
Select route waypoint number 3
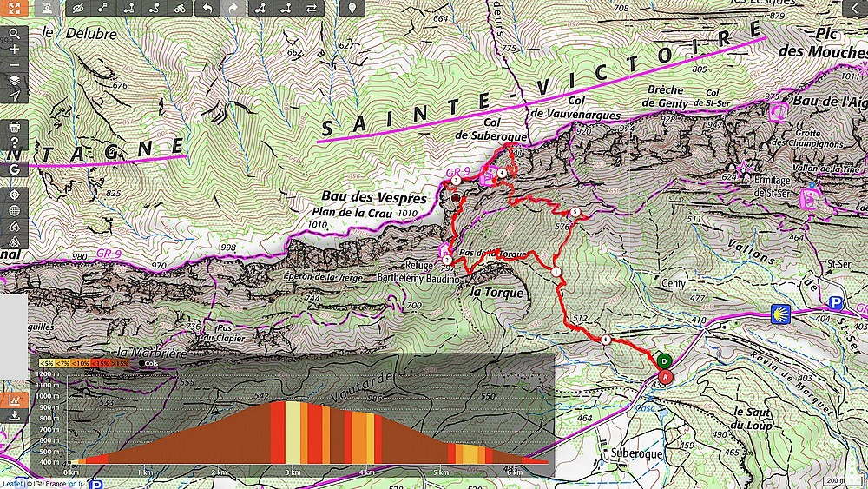click(x=456, y=180)
